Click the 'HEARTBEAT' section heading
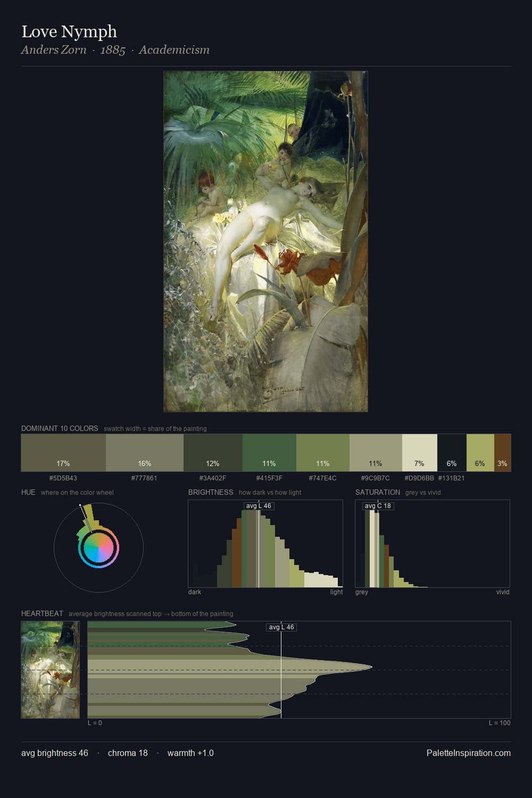 [x=42, y=613]
